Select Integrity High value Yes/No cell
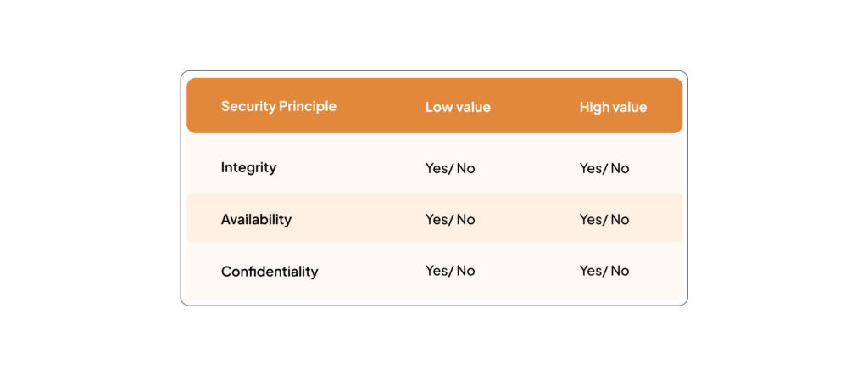Image resolution: width=868 pixels, height=376 pixels. click(x=604, y=168)
